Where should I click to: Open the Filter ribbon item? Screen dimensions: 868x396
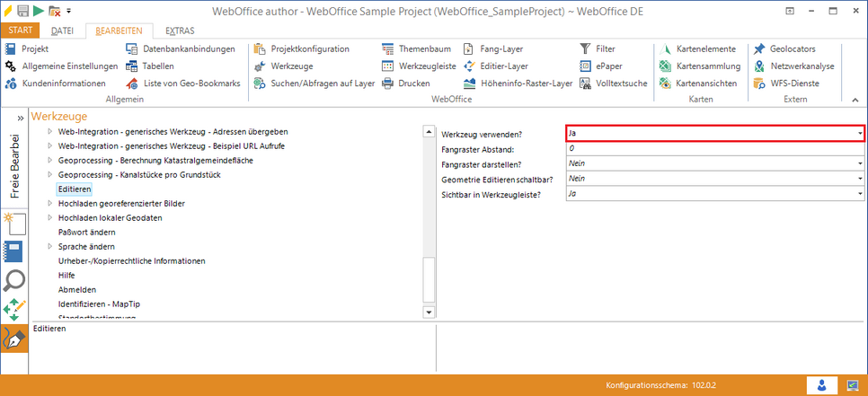pos(605,48)
